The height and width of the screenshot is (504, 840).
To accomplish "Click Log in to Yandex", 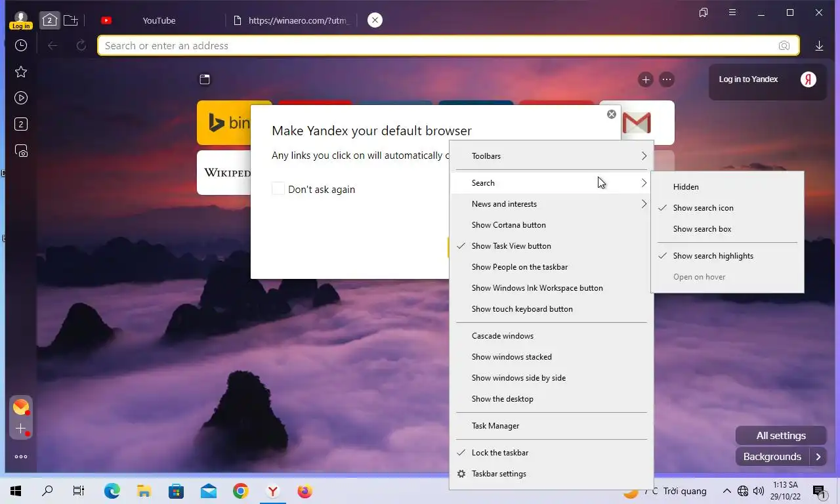I will pyautogui.click(x=766, y=79).
